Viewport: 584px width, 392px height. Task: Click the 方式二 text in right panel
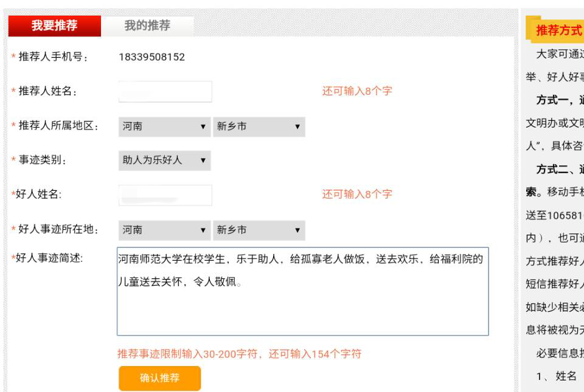click(x=554, y=169)
